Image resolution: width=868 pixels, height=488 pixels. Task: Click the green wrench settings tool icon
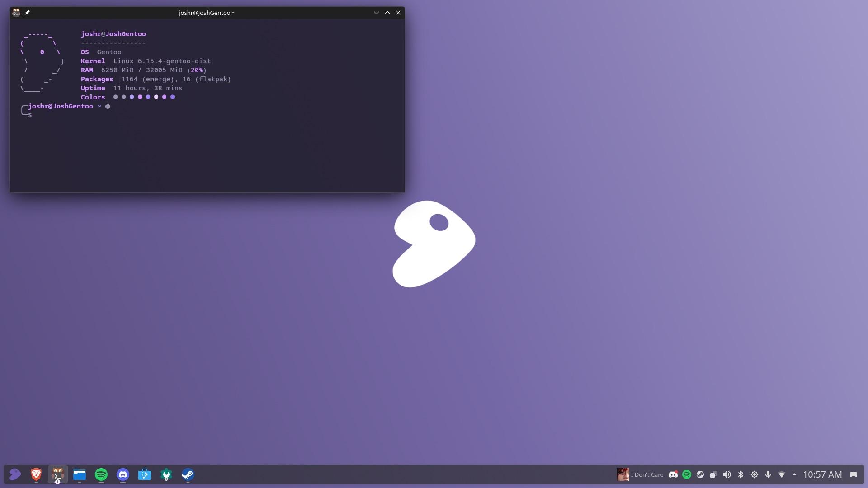166,474
